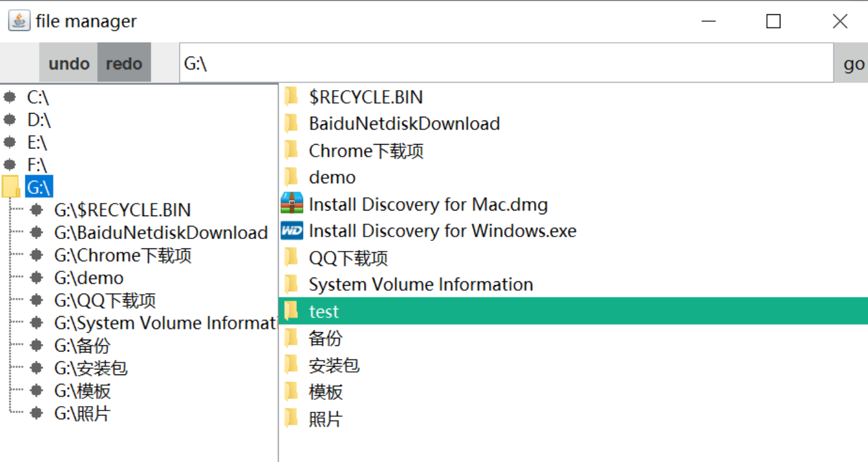Viewport: 868px width, 462px height.
Task: Click folder icon of highlighted test row
Action: pos(291,311)
